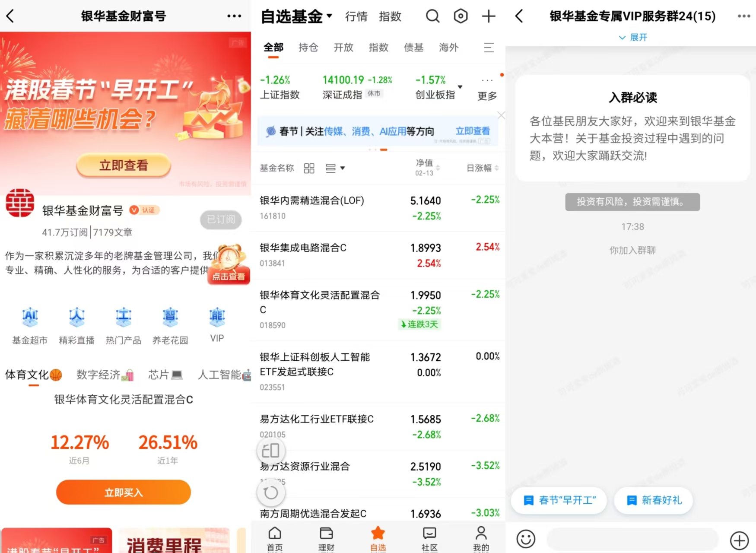Screen dimensions: 756x553
Task: Open the 创业板指 index dropdown arrow
Action: pos(460,87)
